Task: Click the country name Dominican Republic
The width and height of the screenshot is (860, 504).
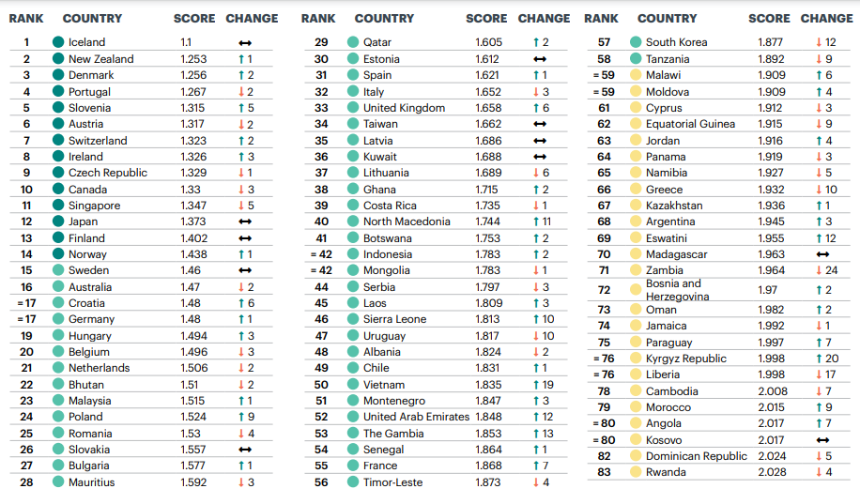Action: click(697, 456)
